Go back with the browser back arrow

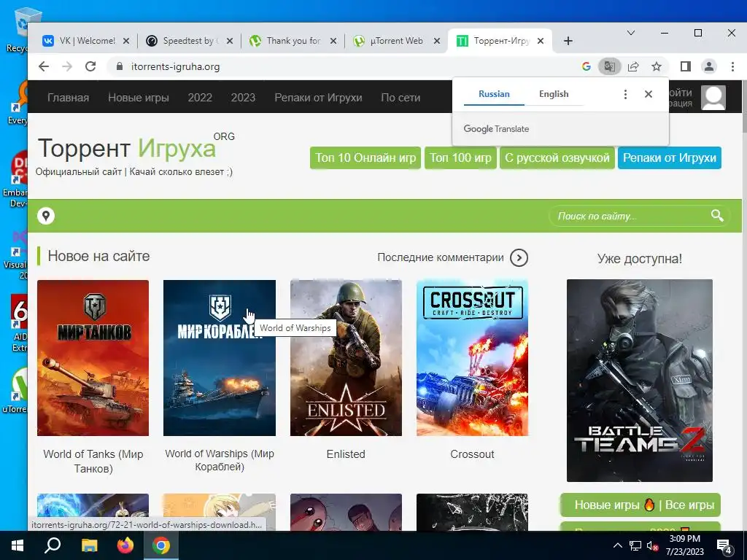coord(44,66)
